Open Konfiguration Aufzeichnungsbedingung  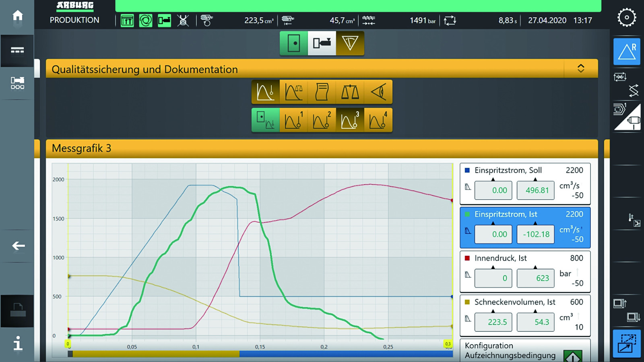point(525,351)
